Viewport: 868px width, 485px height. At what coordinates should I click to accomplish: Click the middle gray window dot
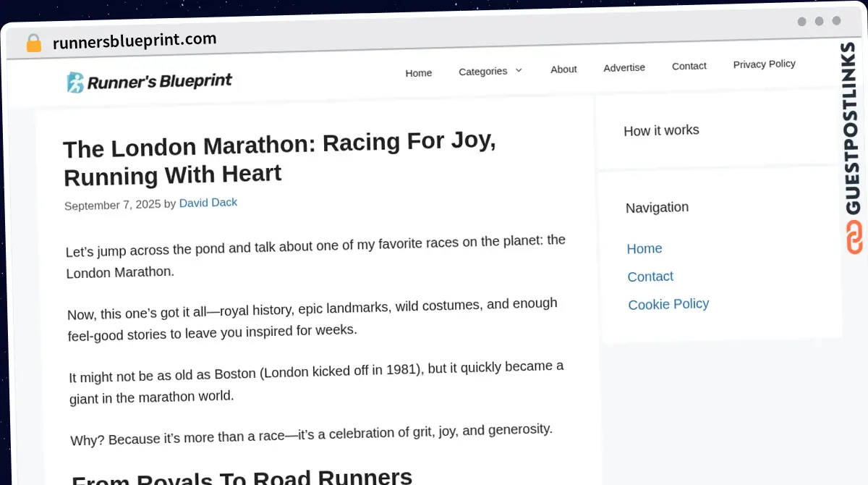pyautogui.click(x=819, y=22)
